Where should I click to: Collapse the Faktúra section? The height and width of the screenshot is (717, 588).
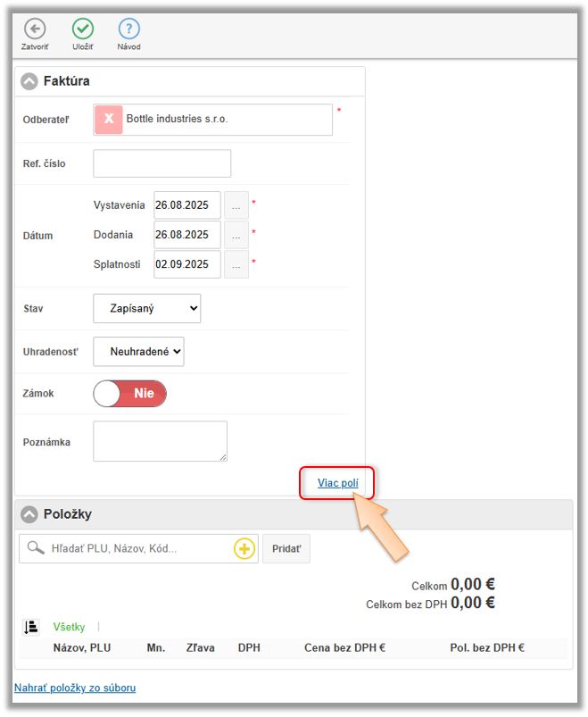click(x=29, y=81)
